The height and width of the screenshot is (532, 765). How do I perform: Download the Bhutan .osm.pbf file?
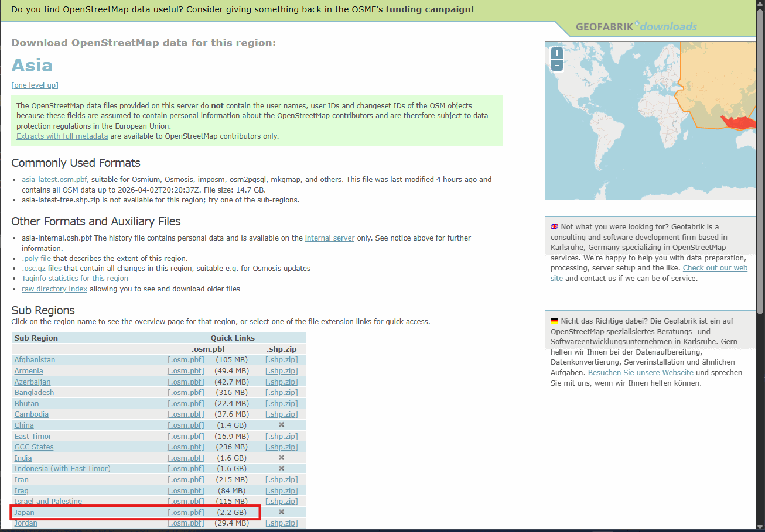[186, 404]
